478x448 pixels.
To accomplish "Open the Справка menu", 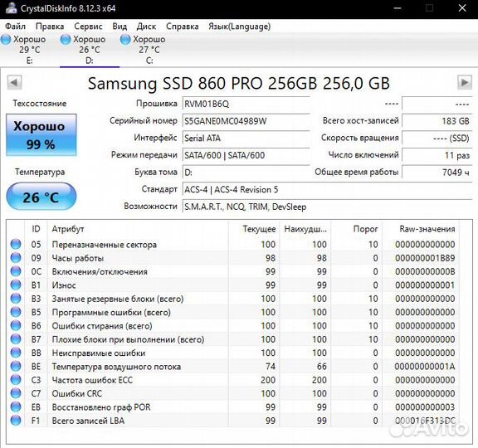I will [183, 27].
